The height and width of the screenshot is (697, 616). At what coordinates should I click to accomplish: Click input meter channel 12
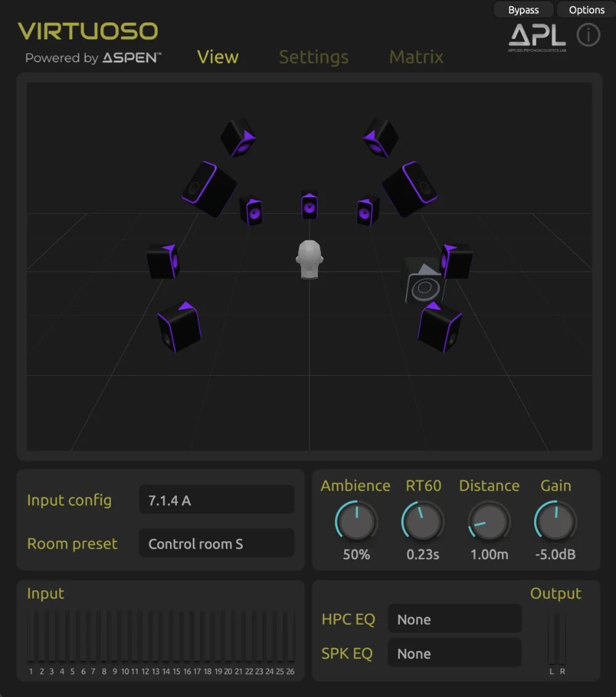(x=145, y=635)
